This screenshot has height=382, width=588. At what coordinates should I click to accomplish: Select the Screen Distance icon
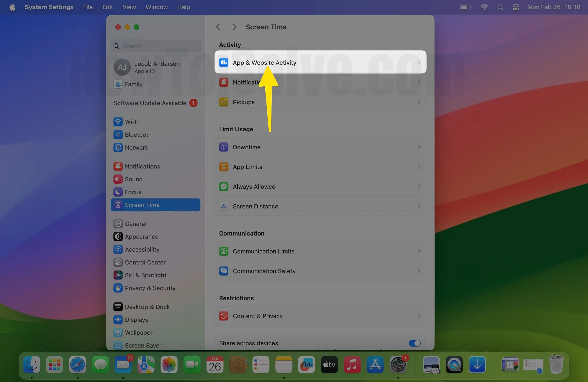coord(223,206)
